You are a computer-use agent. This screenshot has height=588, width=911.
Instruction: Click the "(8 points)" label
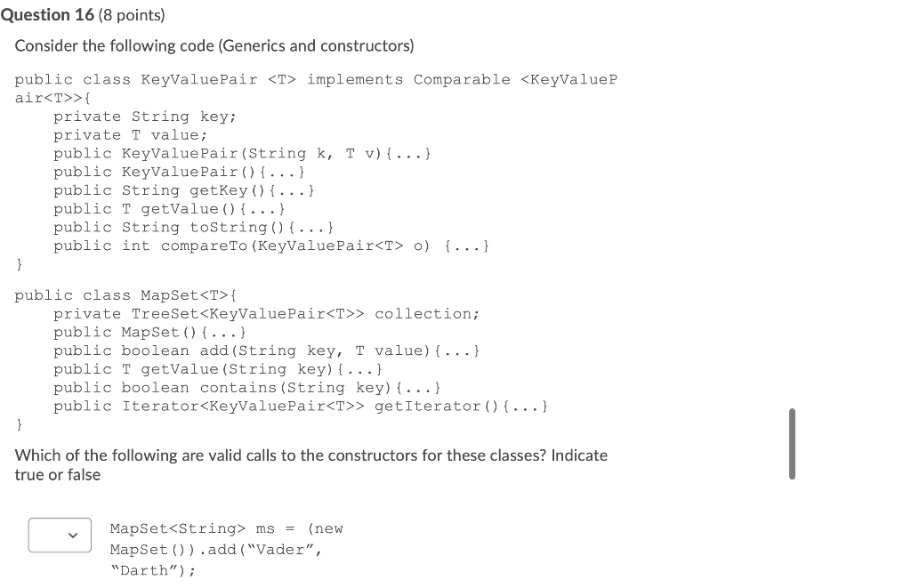(x=132, y=15)
